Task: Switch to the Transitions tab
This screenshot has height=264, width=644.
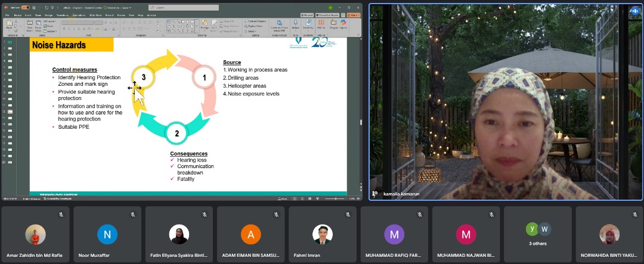Action: pyautogui.click(x=63, y=15)
